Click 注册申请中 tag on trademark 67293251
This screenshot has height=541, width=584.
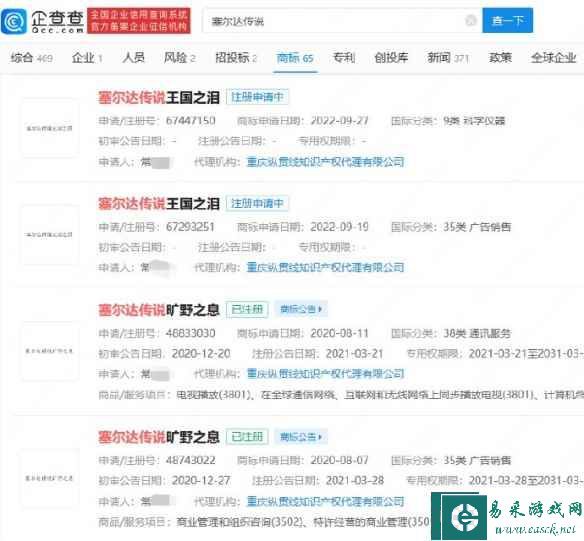pyautogui.click(x=257, y=204)
